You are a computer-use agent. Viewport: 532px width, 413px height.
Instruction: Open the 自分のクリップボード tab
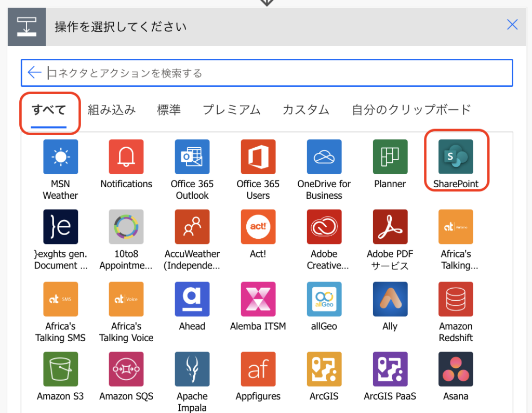coord(411,110)
